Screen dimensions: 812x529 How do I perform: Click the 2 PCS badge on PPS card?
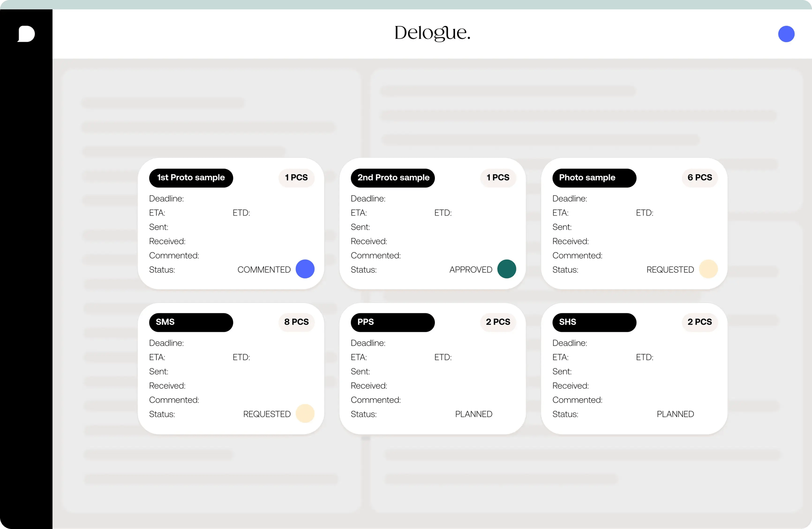[498, 322]
